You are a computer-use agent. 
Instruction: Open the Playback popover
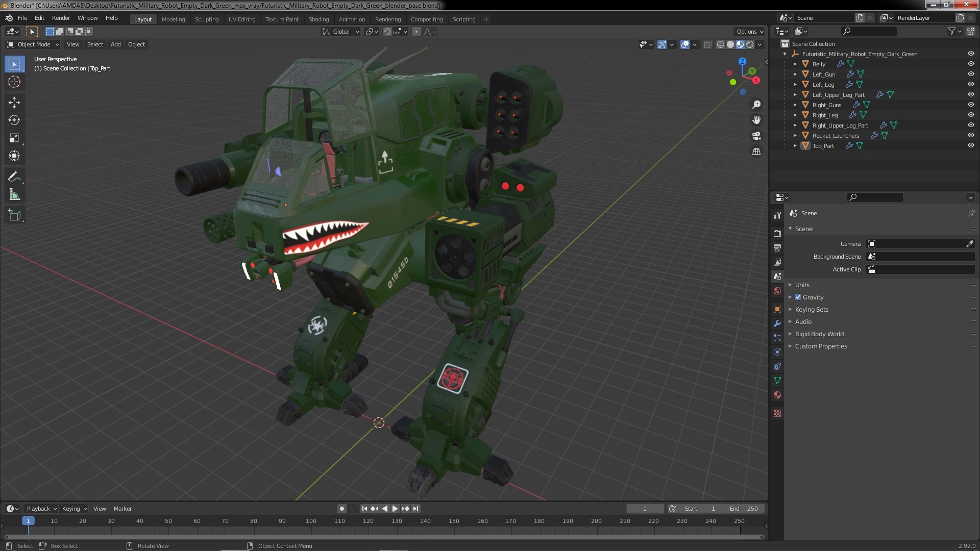tap(41, 509)
